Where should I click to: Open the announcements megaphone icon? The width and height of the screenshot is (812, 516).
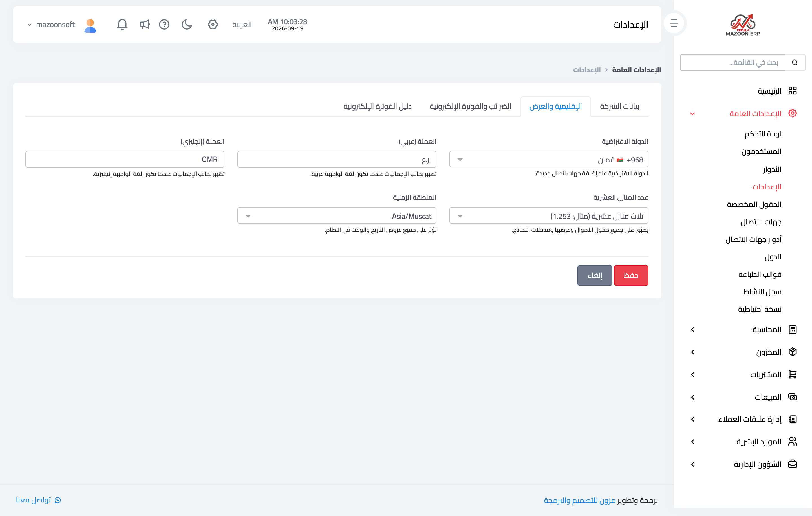point(144,24)
